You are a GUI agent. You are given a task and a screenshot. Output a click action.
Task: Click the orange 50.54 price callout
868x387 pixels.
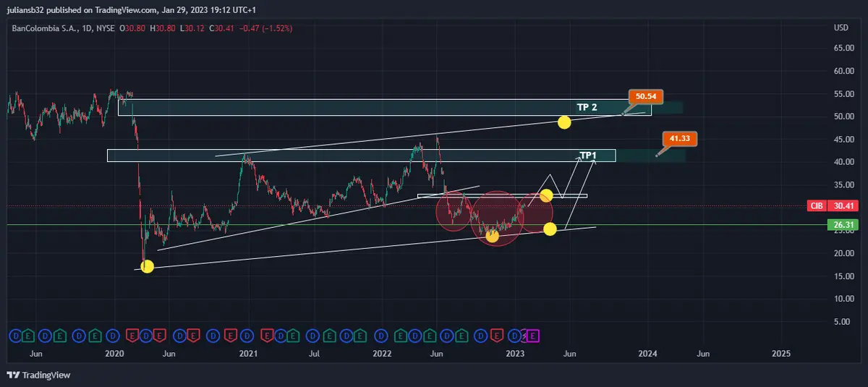(644, 96)
